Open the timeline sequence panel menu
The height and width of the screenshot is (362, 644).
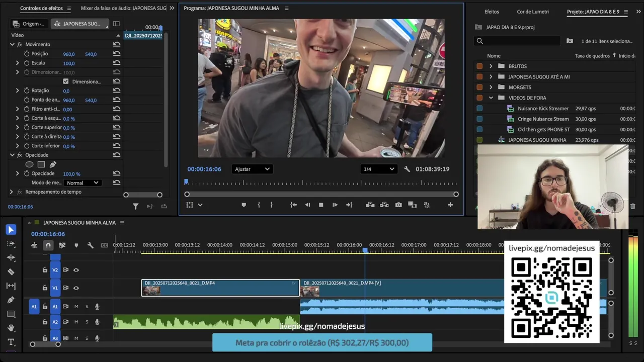point(122,223)
